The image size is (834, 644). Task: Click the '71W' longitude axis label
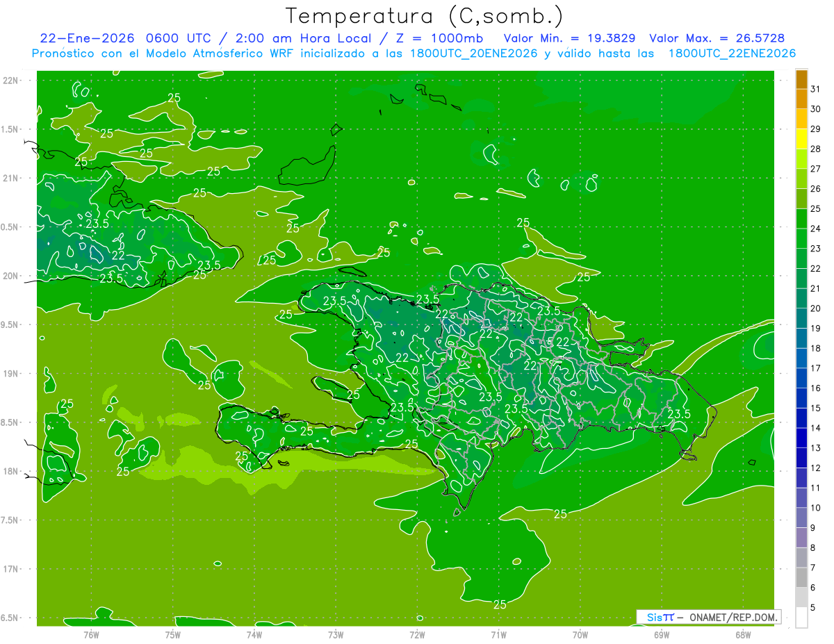[498, 635]
